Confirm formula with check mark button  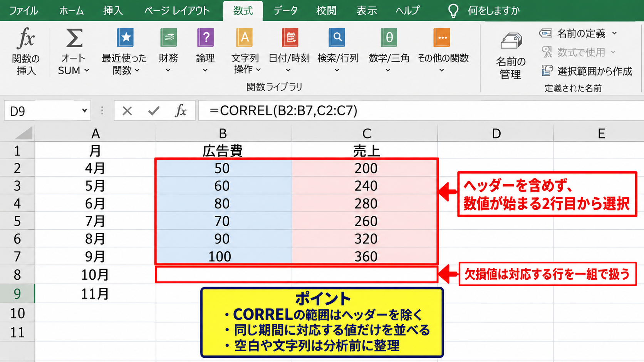154,111
